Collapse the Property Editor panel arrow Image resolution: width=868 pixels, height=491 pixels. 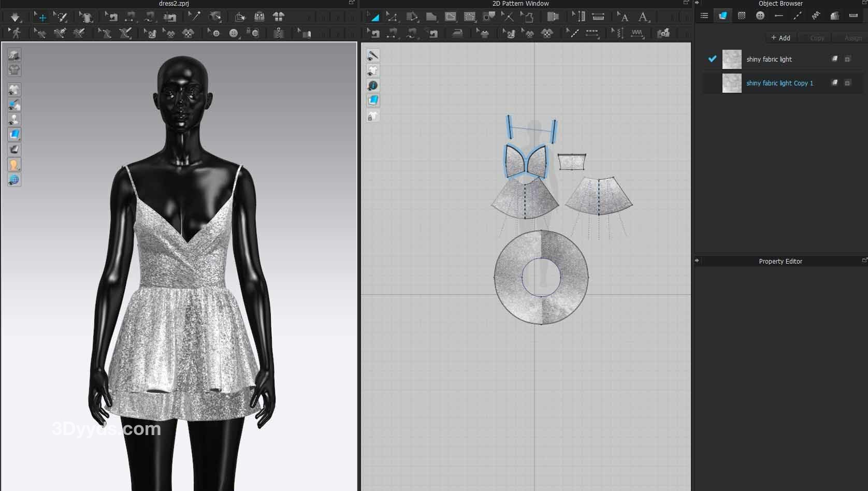pyautogui.click(x=697, y=261)
